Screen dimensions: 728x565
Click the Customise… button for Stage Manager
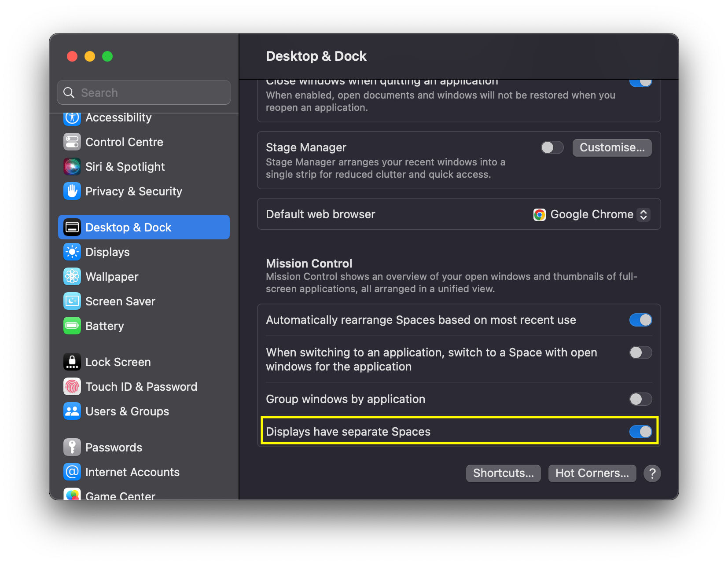(x=612, y=147)
